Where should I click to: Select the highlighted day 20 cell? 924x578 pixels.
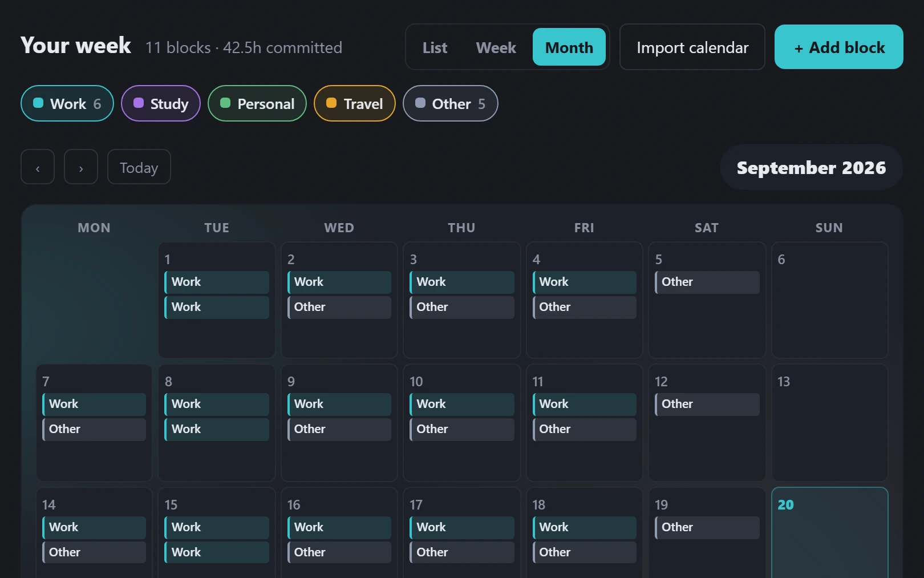click(x=830, y=533)
